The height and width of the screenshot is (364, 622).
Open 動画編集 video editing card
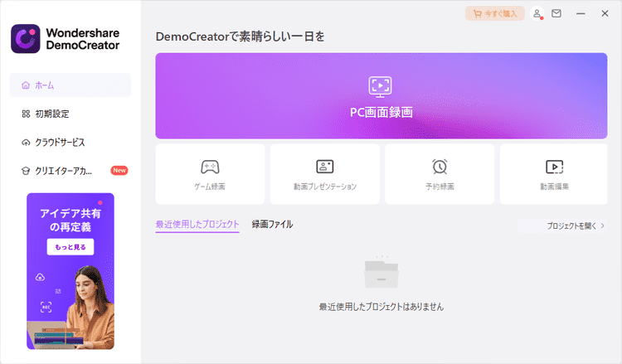click(554, 174)
